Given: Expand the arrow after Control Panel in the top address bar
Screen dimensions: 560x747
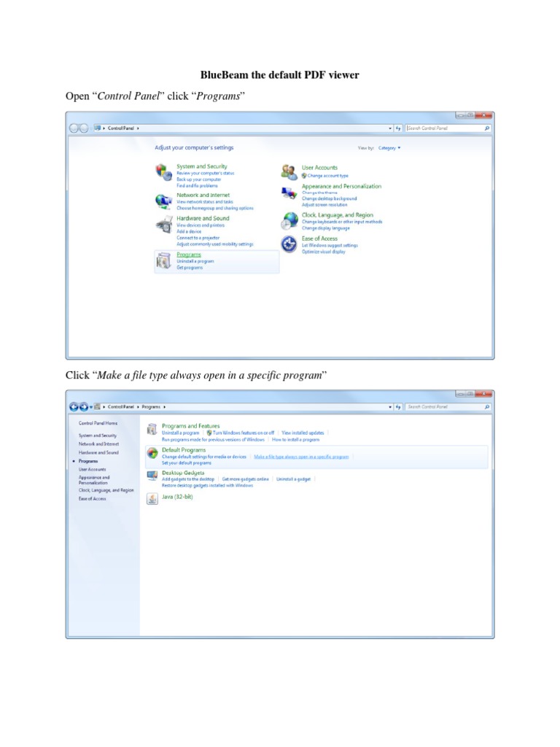Looking at the screenshot, I should pyautogui.click(x=138, y=128).
